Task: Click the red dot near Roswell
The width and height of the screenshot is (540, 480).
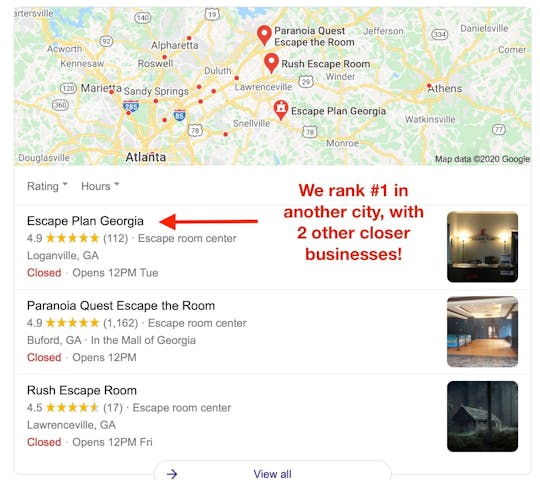Action: (x=165, y=57)
